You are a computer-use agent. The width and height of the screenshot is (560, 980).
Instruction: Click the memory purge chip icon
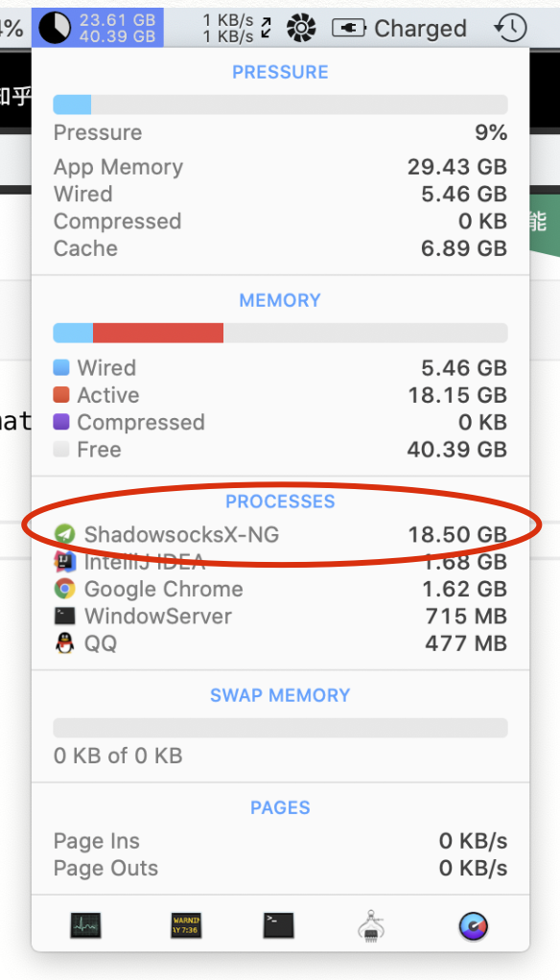click(372, 926)
